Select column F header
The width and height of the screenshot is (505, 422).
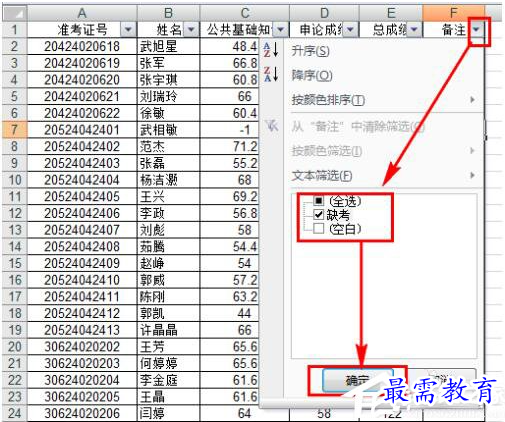[x=453, y=13]
